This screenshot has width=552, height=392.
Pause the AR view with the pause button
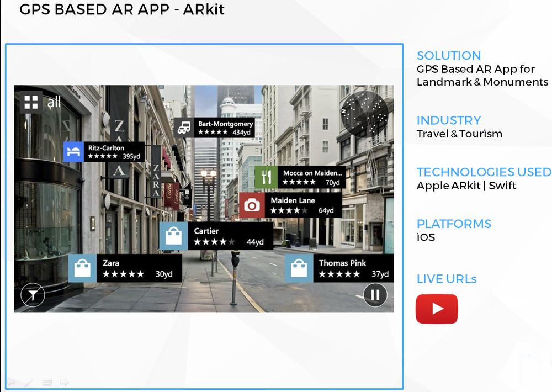[x=375, y=295]
